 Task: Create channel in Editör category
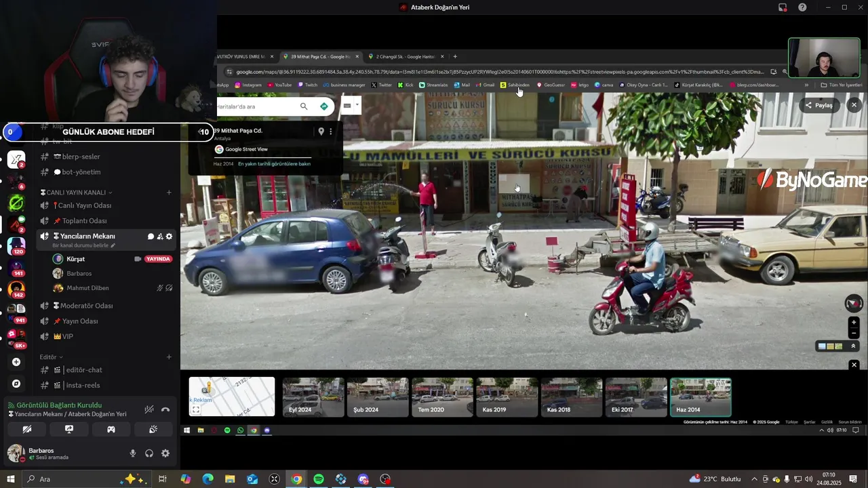[x=169, y=357]
